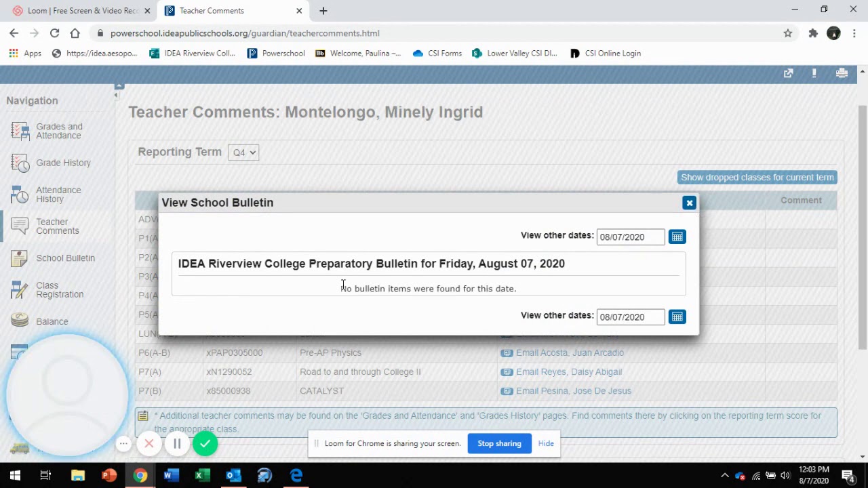Select the CATALYST course cell

pyautogui.click(x=397, y=390)
